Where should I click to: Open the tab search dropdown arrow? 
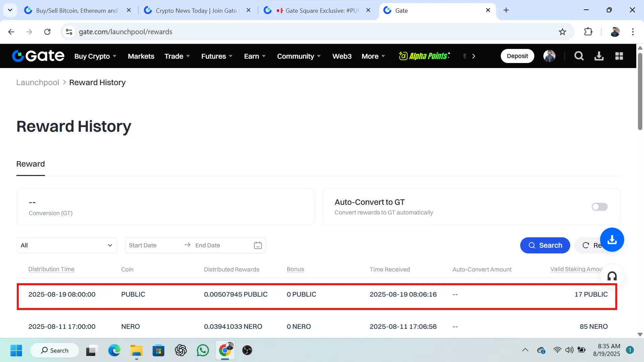10,10
